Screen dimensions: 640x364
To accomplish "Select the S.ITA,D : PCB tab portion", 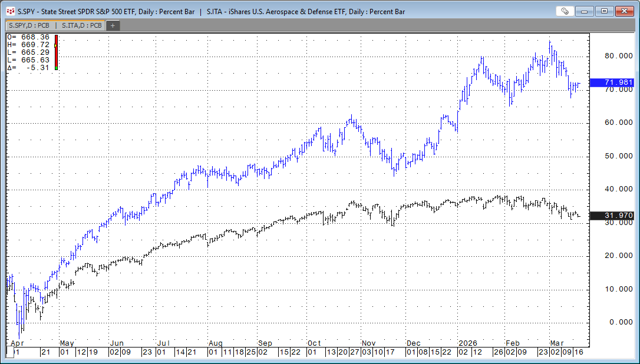I will pyautogui.click(x=81, y=25).
